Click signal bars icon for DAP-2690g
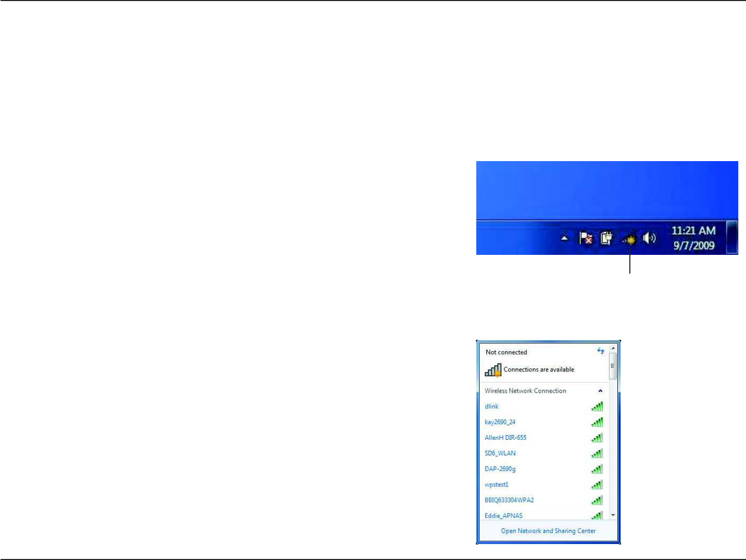The width and height of the screenshot is (746, 560). click(597, 469)
